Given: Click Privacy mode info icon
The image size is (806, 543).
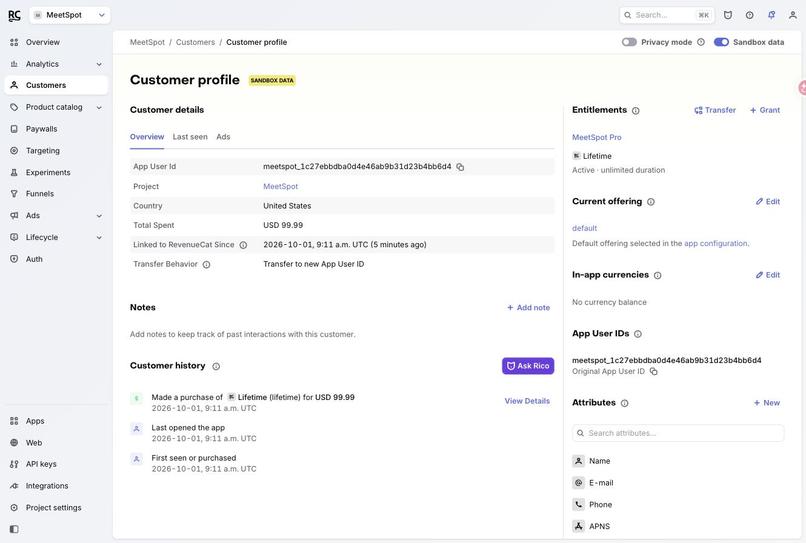Looking at the screenshot, I should (701, 42).
